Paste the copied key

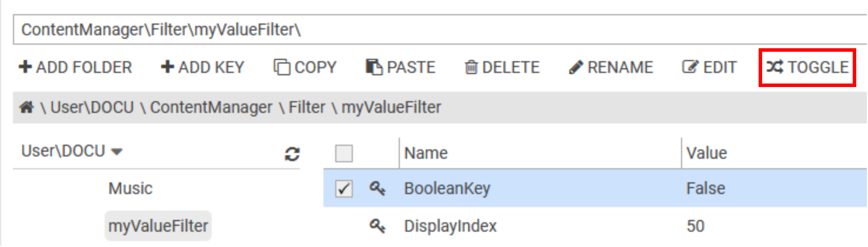coord(400,68)
